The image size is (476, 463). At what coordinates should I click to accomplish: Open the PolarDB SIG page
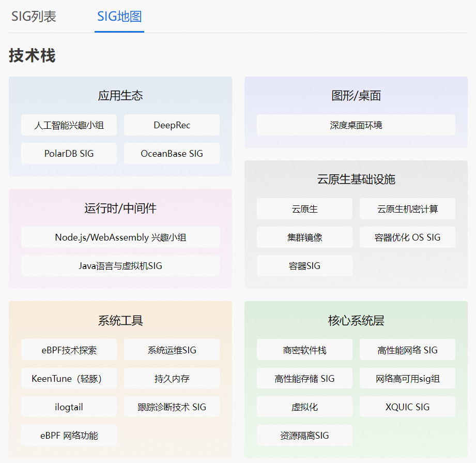pyautogui.click(x=69, y=153)
